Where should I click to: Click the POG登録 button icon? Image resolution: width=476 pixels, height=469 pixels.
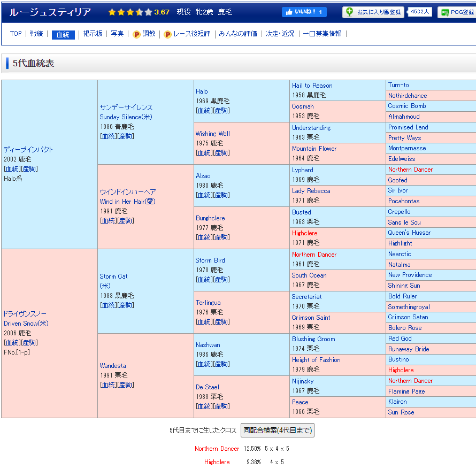point(444,12)
